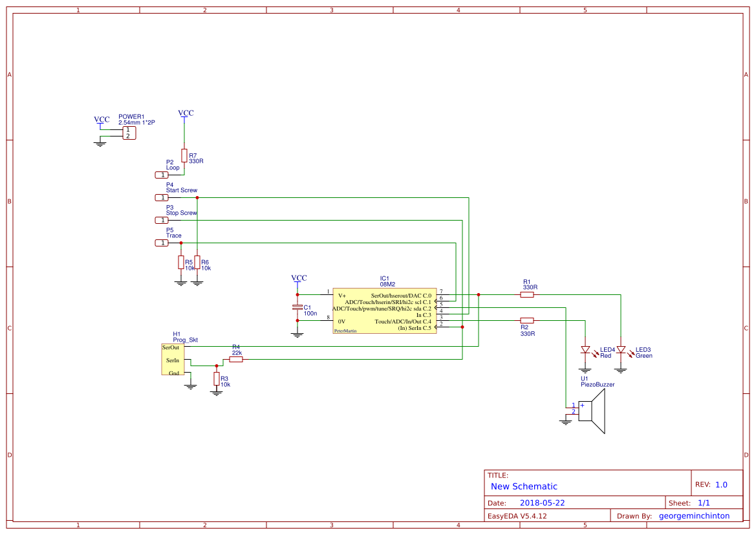Click the ground symbol under POWER1
This screenshot has width=756, height=535.
click(100, 143)
